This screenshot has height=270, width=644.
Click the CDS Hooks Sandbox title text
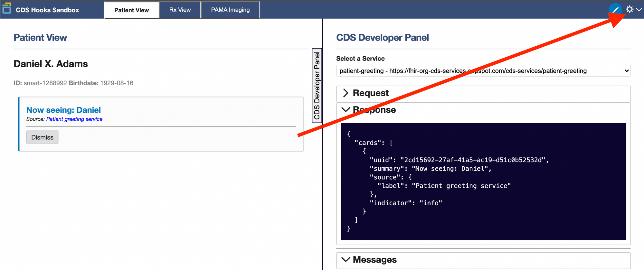(x=47, y=10)
